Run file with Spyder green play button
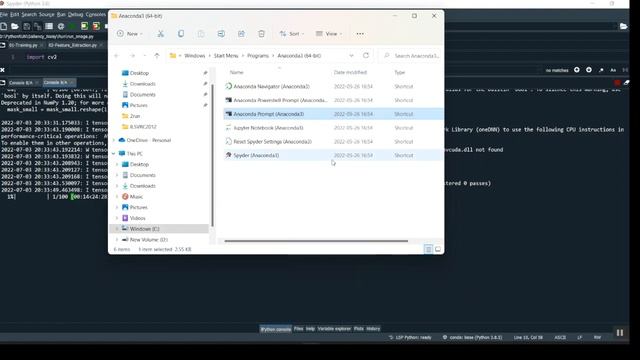This screenshot has height=360, width=640. point(72,26)
